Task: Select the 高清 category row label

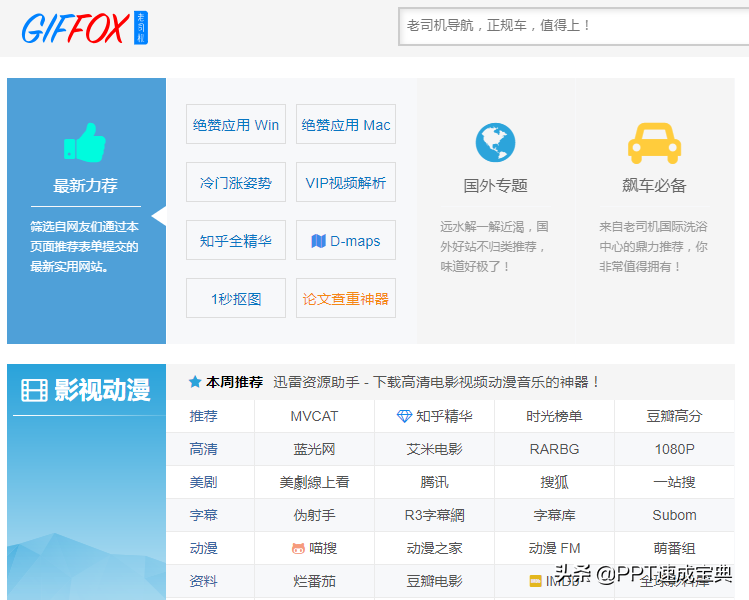Action: 204,449
